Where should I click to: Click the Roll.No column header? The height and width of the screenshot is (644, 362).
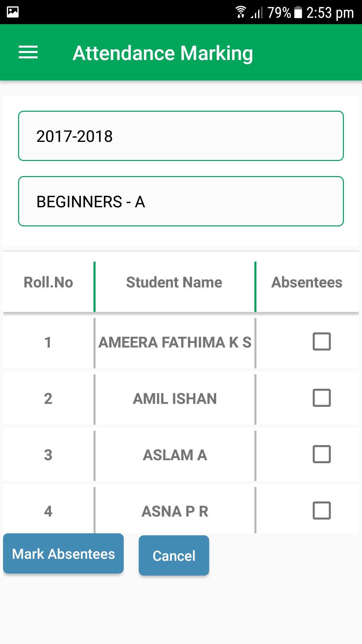(x=48, y=282)
